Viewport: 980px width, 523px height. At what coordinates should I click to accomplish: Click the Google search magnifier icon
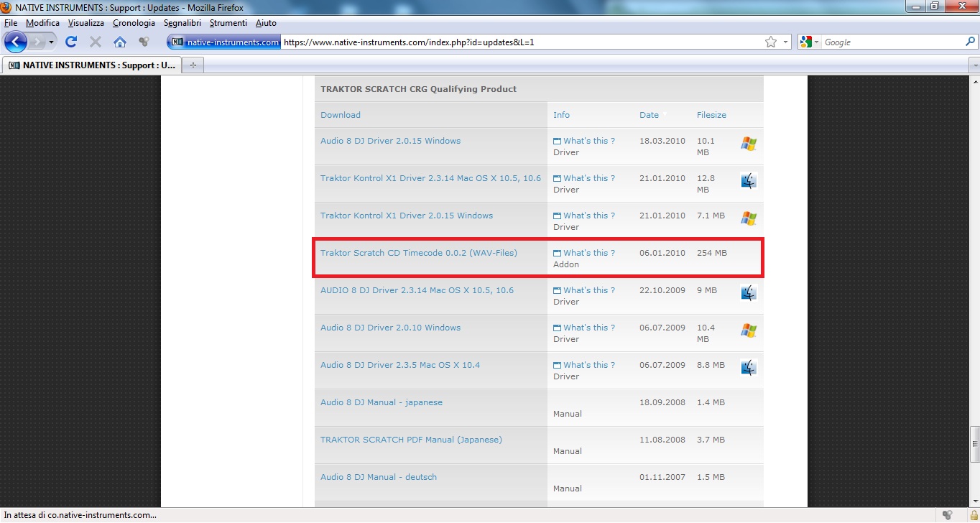point(970,42)
